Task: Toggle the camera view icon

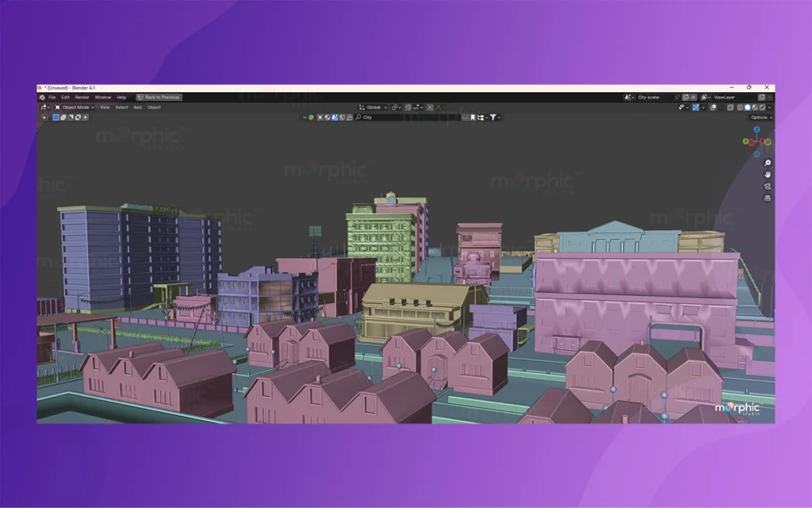Action: pos(768,186)
